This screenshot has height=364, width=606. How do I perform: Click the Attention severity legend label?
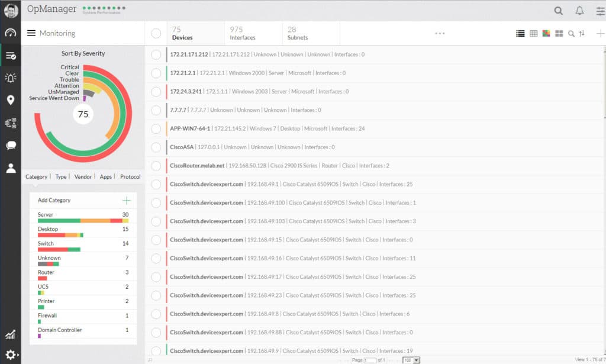pos(66,86)
